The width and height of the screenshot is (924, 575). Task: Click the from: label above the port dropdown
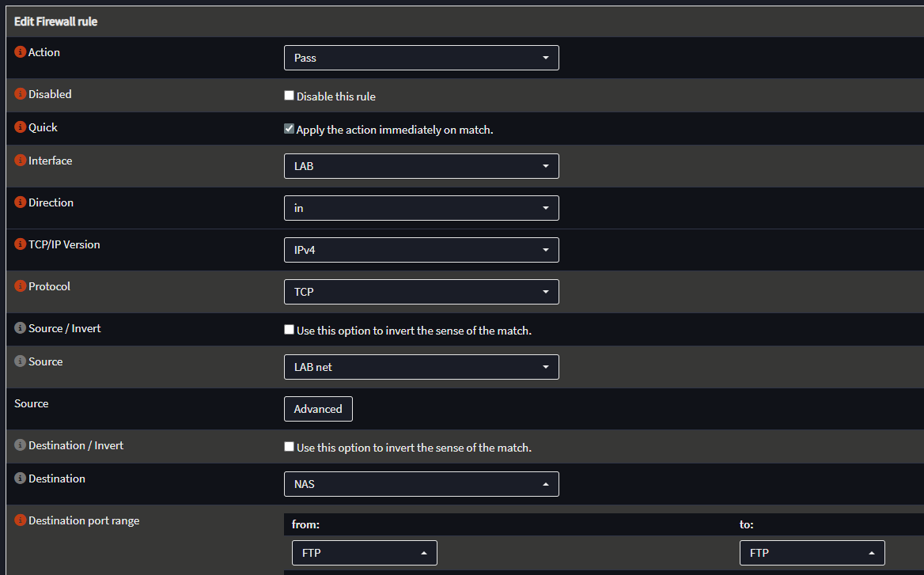305,524
